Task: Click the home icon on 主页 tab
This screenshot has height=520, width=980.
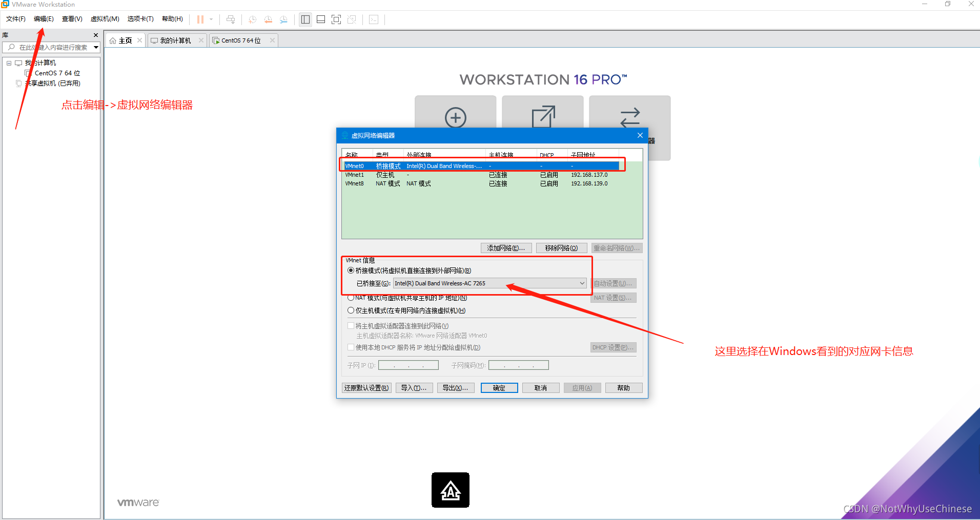Action: (113, 40)
